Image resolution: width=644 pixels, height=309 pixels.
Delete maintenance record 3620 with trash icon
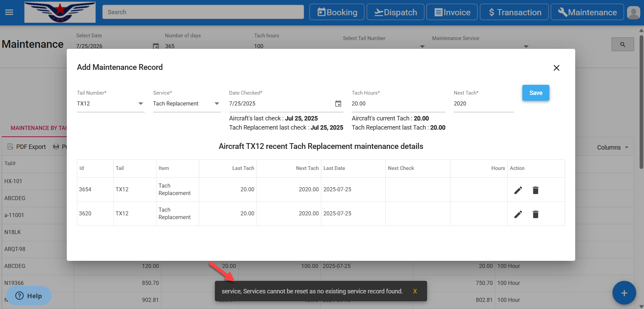coord(536,214)
